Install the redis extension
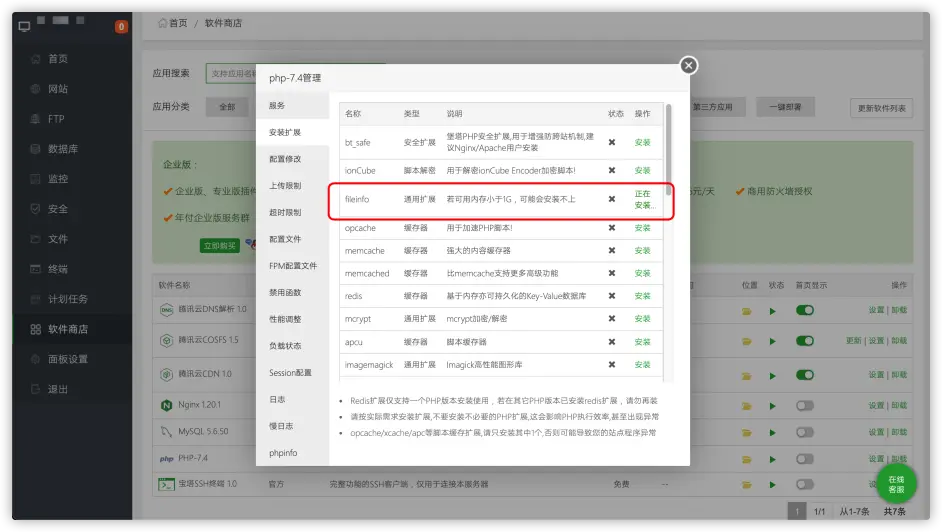Viewport: 942px width, 532px height. pos(642,296)
